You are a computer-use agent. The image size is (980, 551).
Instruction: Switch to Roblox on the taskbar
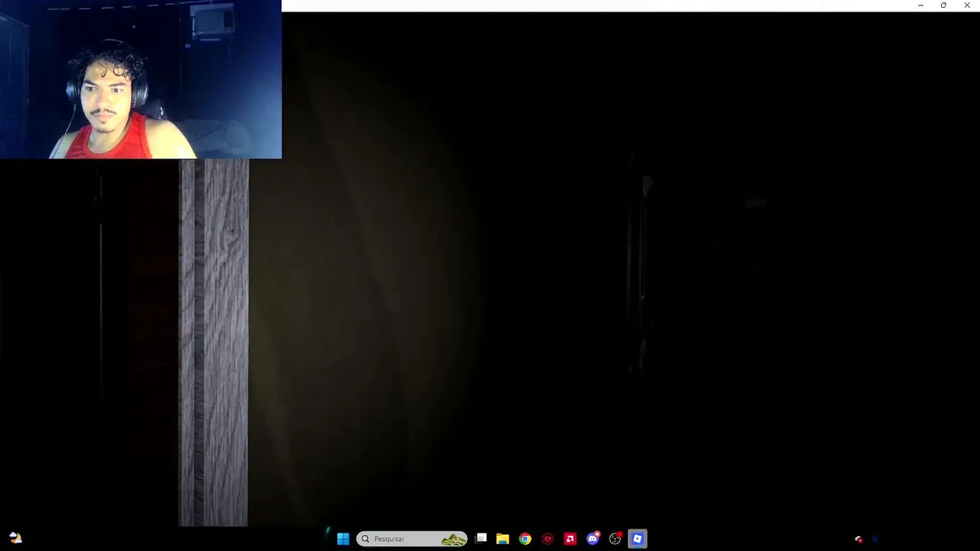[x=637, y=539]
